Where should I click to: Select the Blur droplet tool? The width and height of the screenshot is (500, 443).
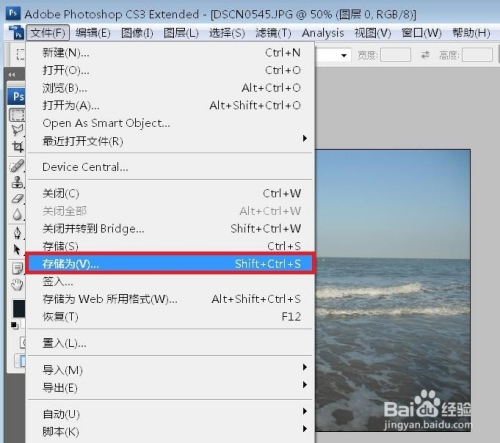click(x=17, y=214)
